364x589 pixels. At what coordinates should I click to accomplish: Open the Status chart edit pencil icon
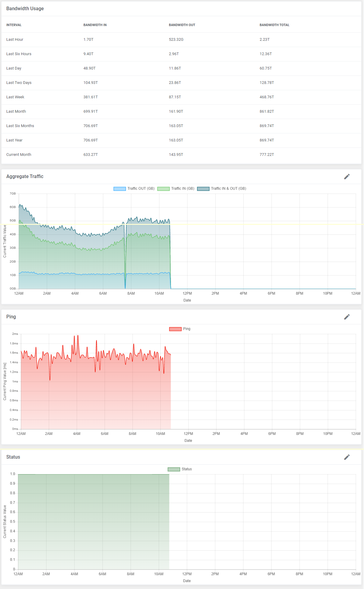coord(347,457)
